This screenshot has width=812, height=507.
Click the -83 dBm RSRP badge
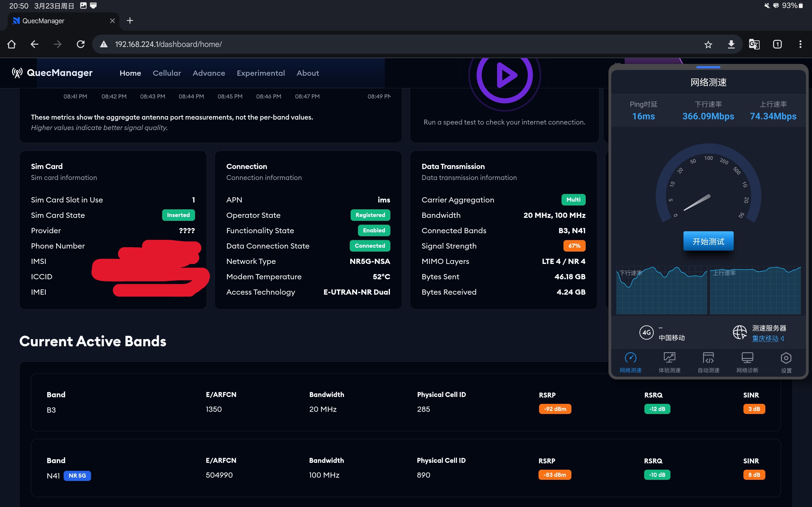pos(554,475)
